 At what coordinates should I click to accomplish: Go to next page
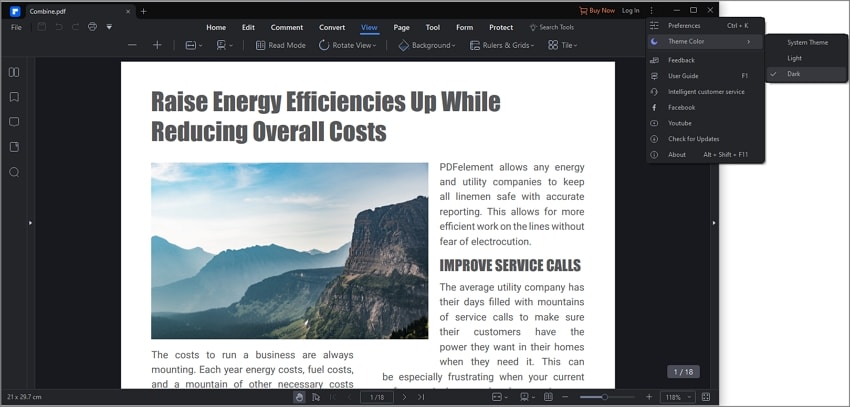(404, 397)
